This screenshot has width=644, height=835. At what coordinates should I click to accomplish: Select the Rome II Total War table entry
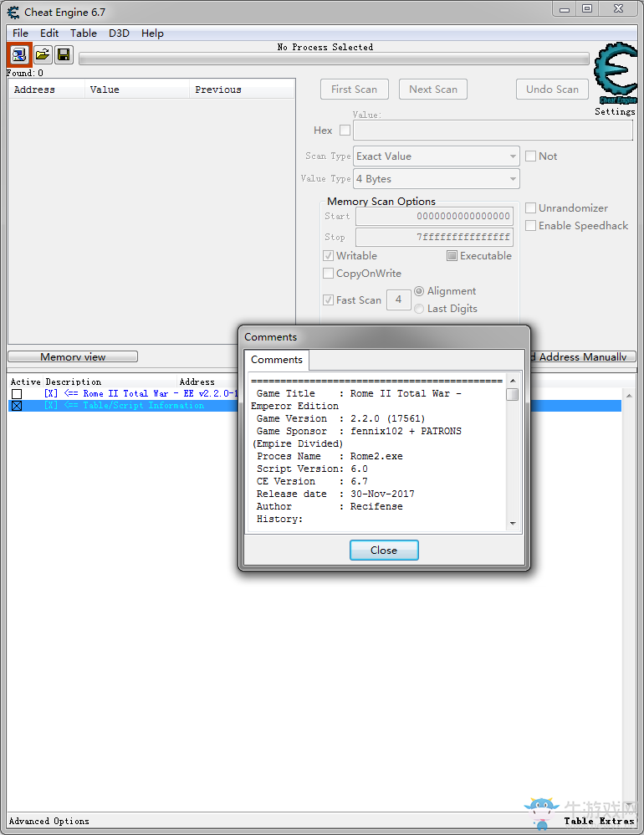pyautogui.click(x=141, y=393)
